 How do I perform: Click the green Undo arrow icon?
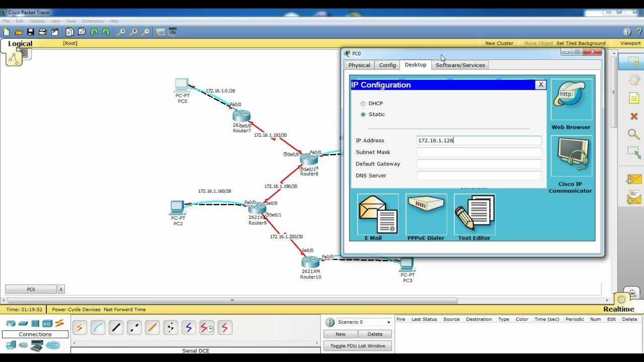click(x=94, y=32)
